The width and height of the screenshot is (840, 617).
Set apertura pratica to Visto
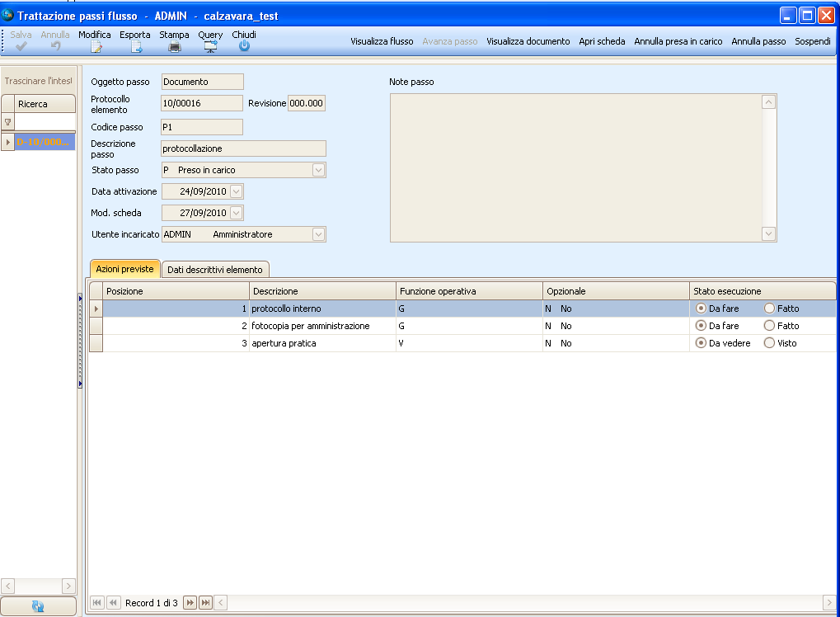click(x=770, y=343)
